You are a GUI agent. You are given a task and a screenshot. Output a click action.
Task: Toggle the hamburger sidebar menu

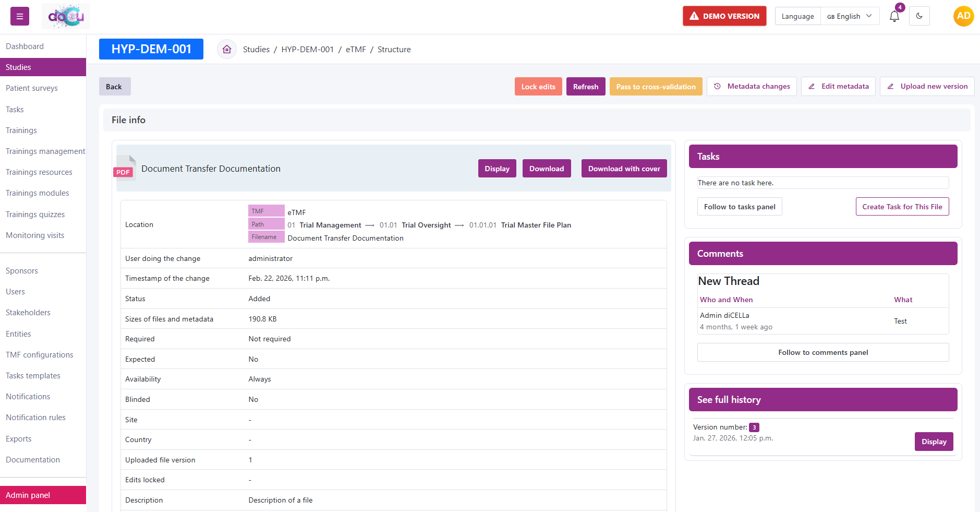click(20, 16)
